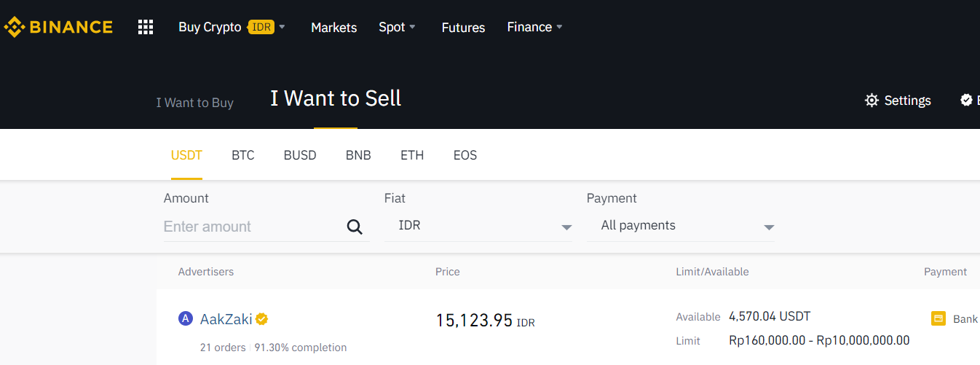Open advertiser AakZaki's profile link
This screenshot has height=365, width=980.
coord(226,319)
